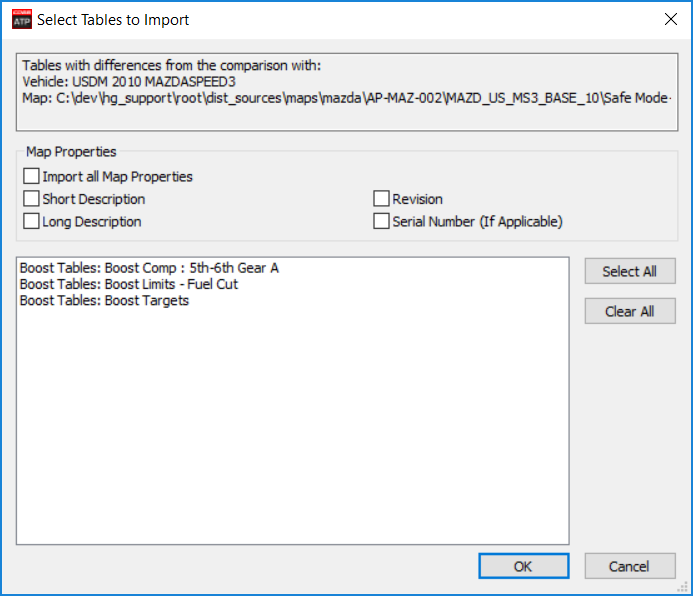The image size is (693, 596).
Task: Check the Short Description option
Action: 32,199
